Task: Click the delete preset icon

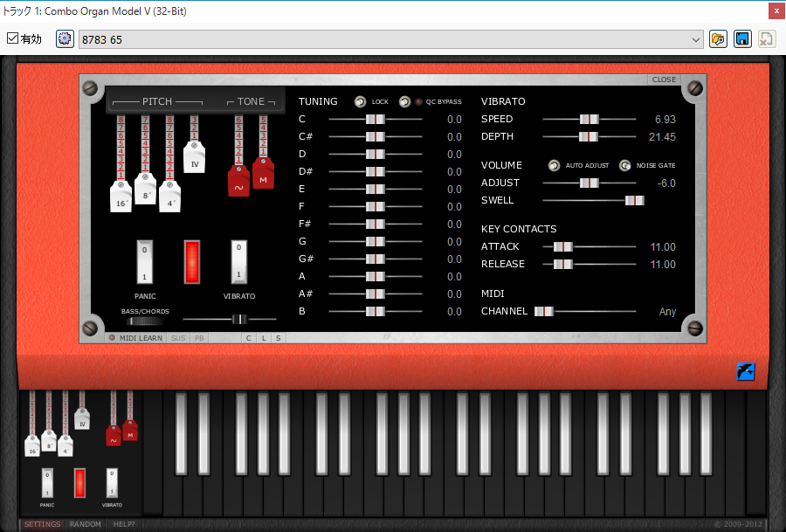Action: click(767, 39)
